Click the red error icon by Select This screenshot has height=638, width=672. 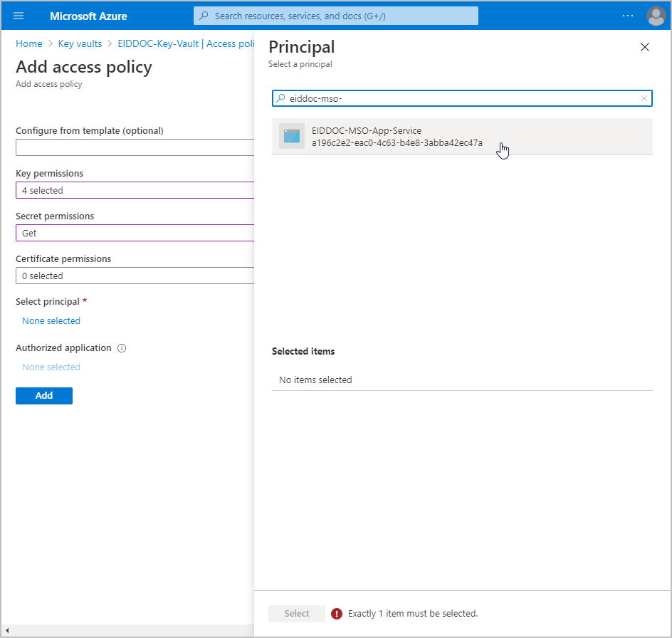(x=337, y=613)
